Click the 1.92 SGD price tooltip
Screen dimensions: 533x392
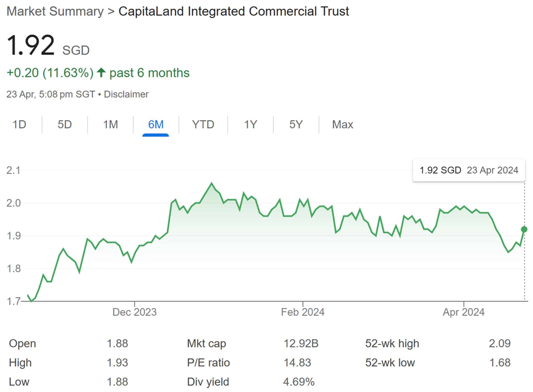[469, 170]
